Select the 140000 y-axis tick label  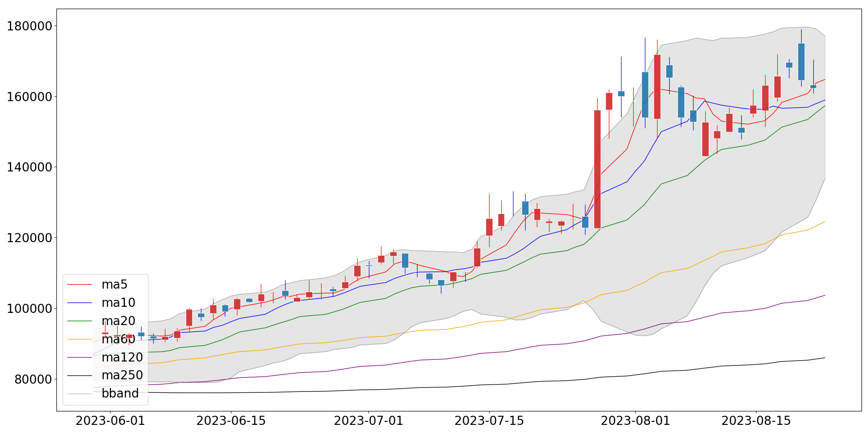30,168
